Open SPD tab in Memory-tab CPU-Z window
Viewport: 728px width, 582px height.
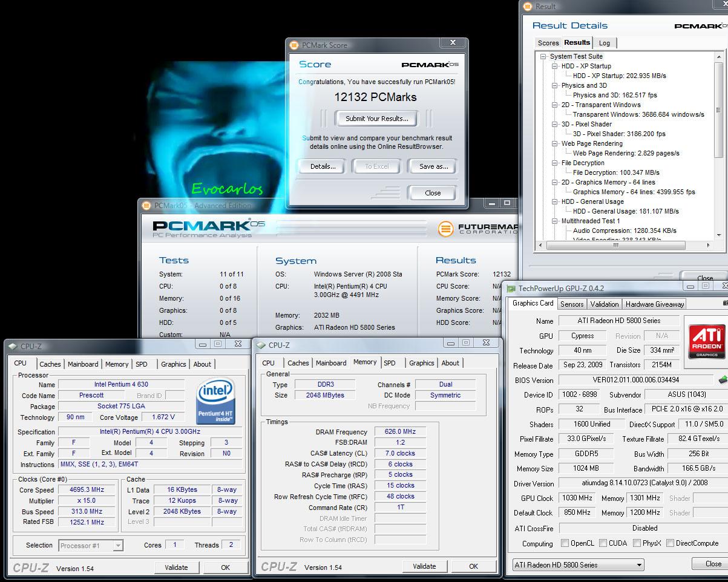(390, 363)
